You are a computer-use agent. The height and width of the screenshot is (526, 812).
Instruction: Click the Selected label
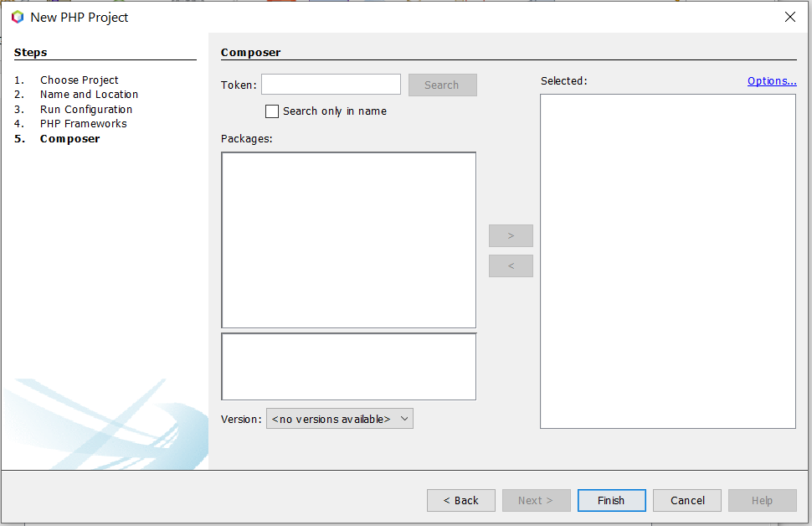click(564, 81)
